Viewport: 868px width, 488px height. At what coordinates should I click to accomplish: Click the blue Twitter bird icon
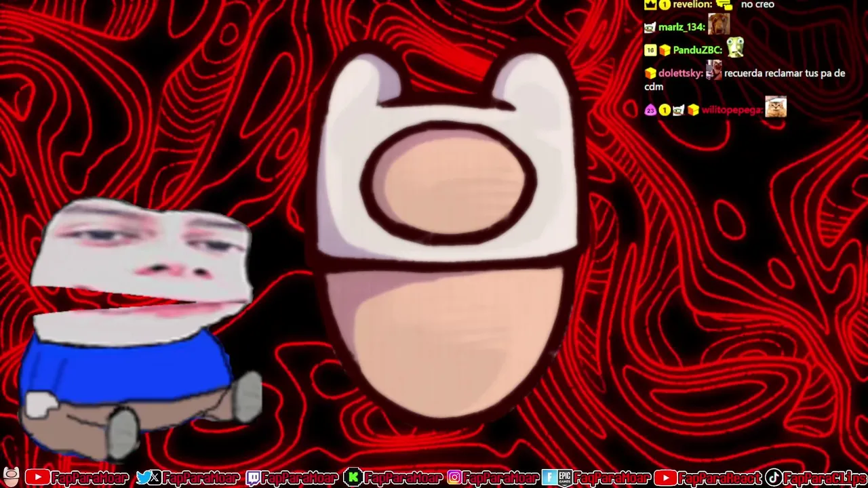[x=143, y=478]
